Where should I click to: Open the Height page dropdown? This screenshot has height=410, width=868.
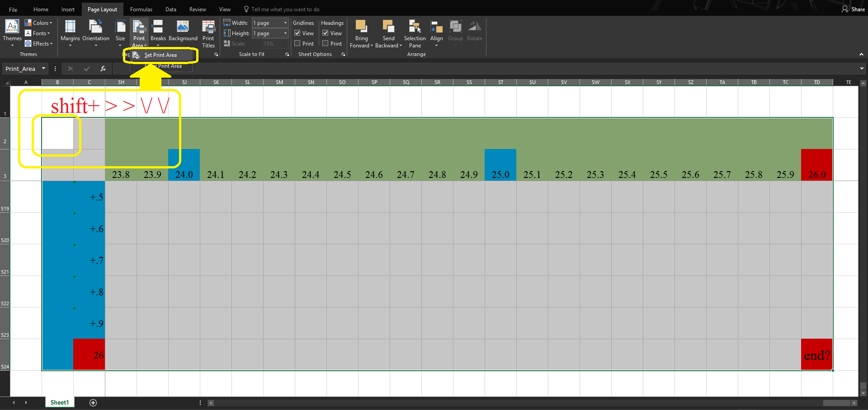click(x=285, y=33)
